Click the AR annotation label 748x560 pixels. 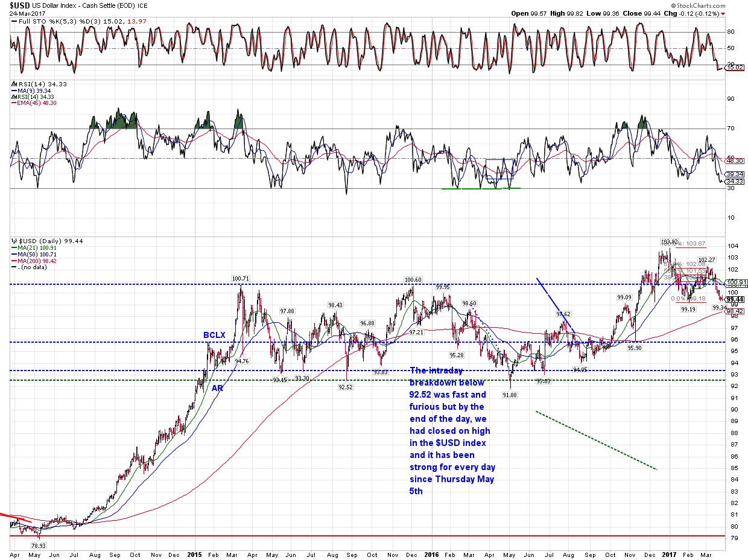pyautogui.click(x=217, y=388)
